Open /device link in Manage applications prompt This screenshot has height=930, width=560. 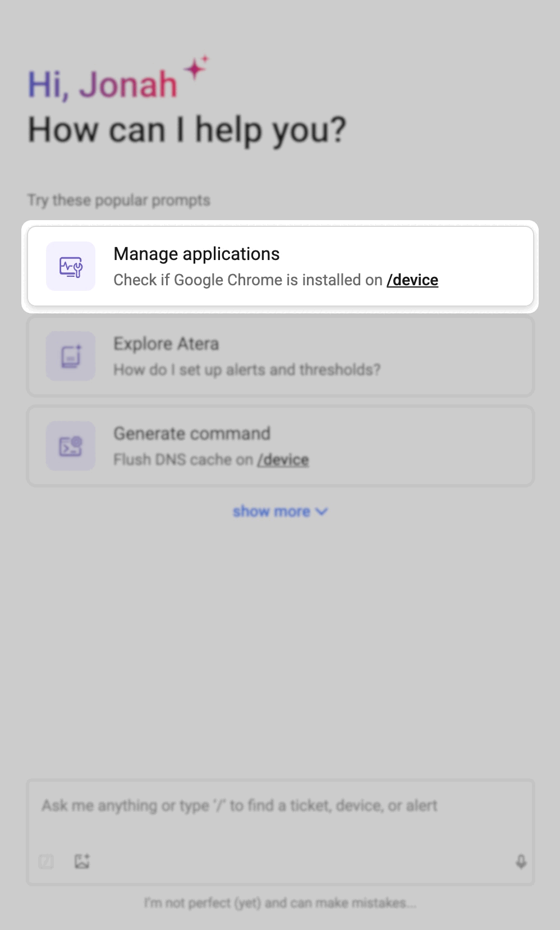(x=412, y=280)
